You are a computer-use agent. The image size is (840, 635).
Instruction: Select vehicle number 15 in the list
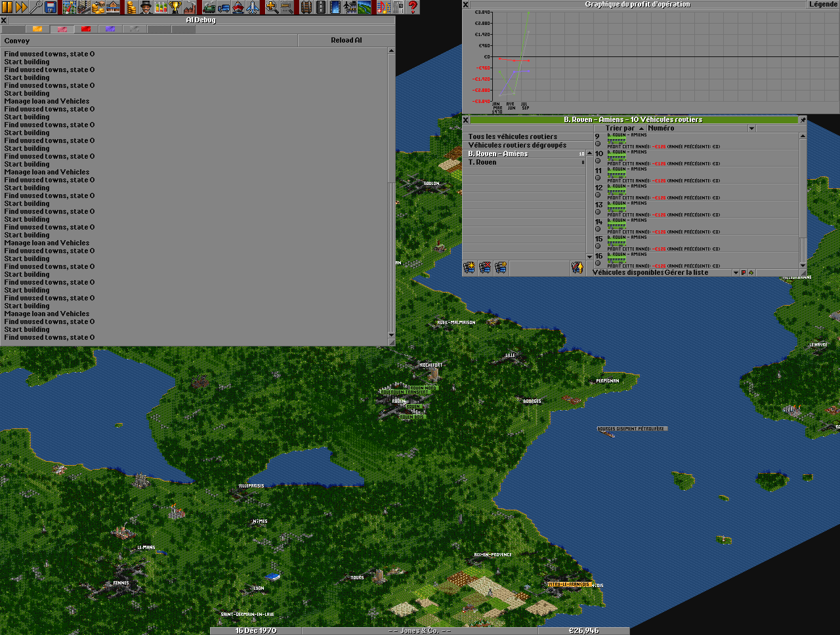pyautogui.click(x=696, y=243)
